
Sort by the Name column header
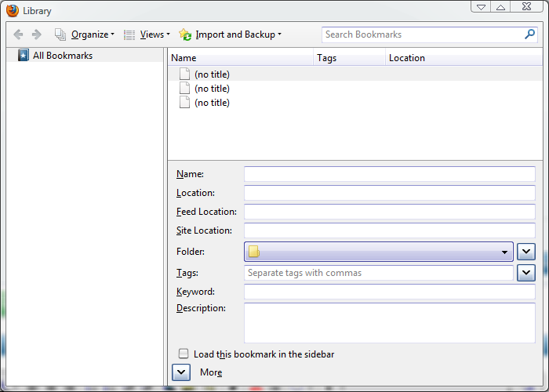click(241, 58)
